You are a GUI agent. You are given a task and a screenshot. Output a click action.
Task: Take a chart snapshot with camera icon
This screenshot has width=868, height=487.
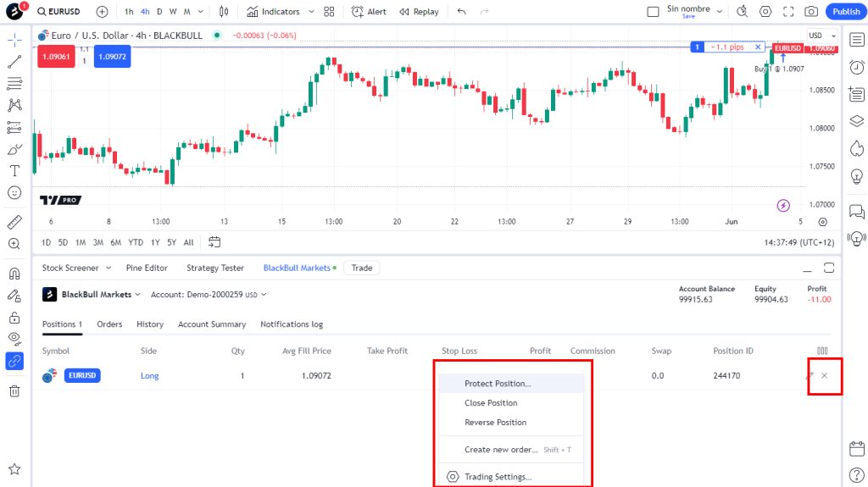[811, 12]
